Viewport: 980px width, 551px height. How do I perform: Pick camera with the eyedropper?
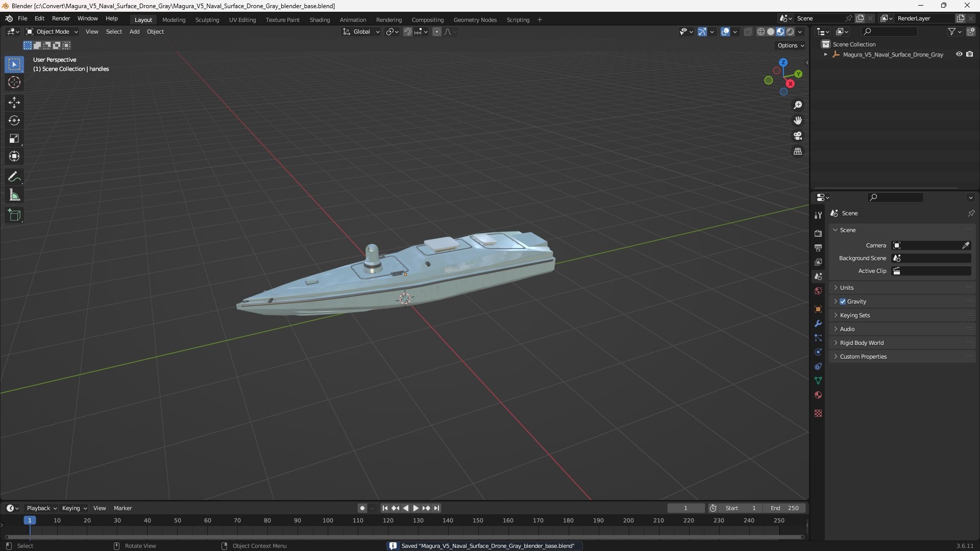pos(966,245)
